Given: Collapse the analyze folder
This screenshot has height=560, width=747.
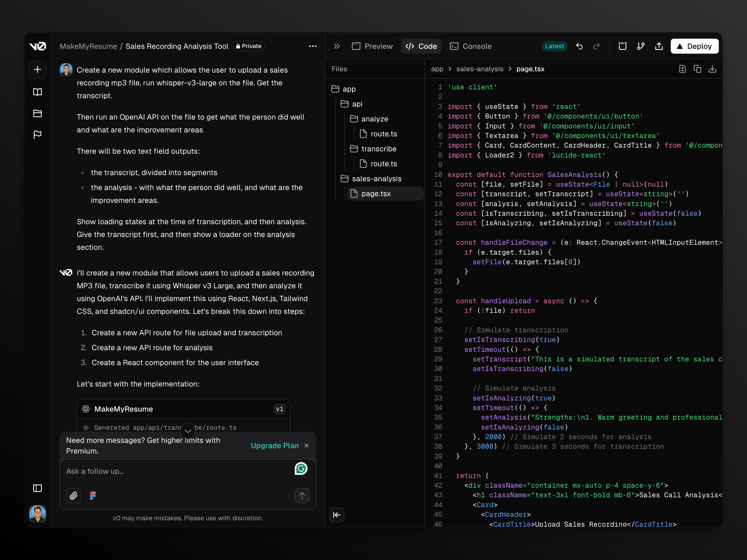Looking at the screenshot, I should [x=369, y=119].
